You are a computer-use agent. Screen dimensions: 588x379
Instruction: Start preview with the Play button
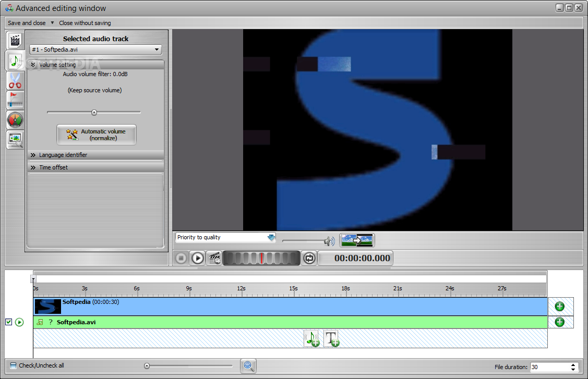[x=198, y=258]
